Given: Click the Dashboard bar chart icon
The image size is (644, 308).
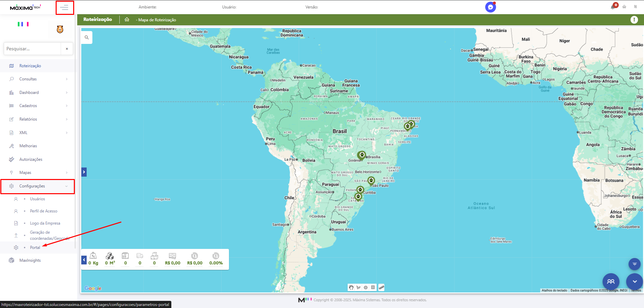Looking at the screenshot, I should 11,93.
